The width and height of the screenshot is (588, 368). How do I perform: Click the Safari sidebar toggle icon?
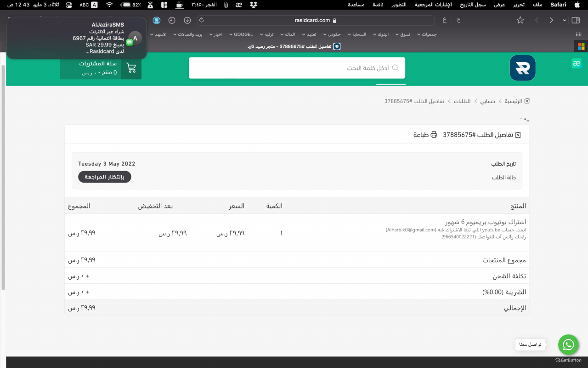[x=576, y=20]
